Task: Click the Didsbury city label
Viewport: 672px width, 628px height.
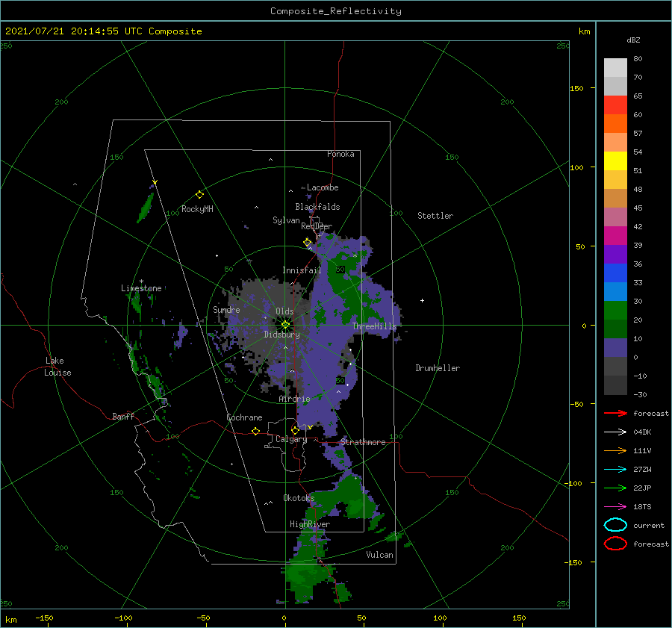Action: pyautogui.click(x=281, y=335)
